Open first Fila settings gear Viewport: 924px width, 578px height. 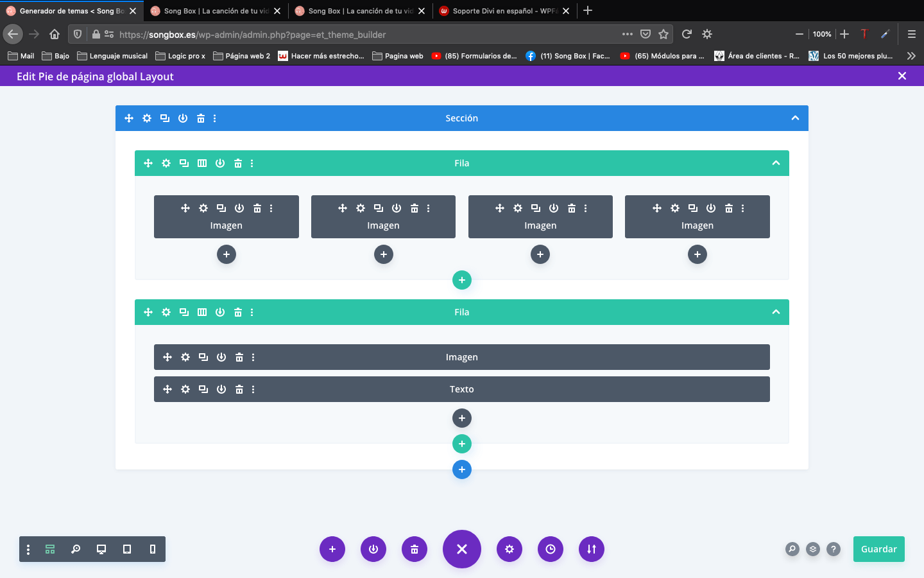pos(166,163)
